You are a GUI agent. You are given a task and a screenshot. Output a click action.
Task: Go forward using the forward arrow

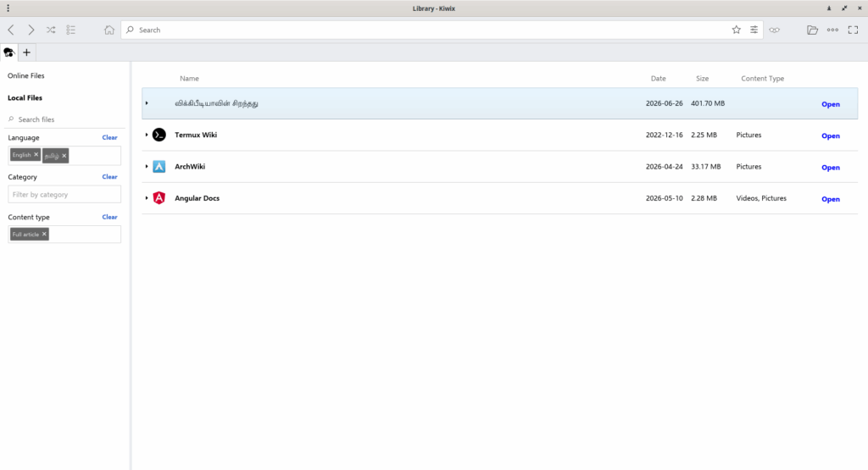pos(31,30)
